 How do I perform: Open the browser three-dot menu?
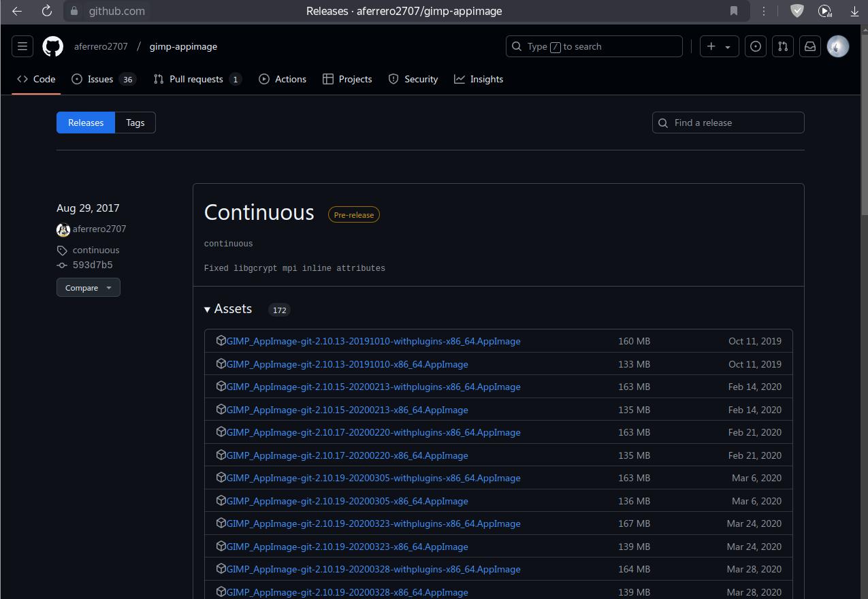tap(764, 11)
